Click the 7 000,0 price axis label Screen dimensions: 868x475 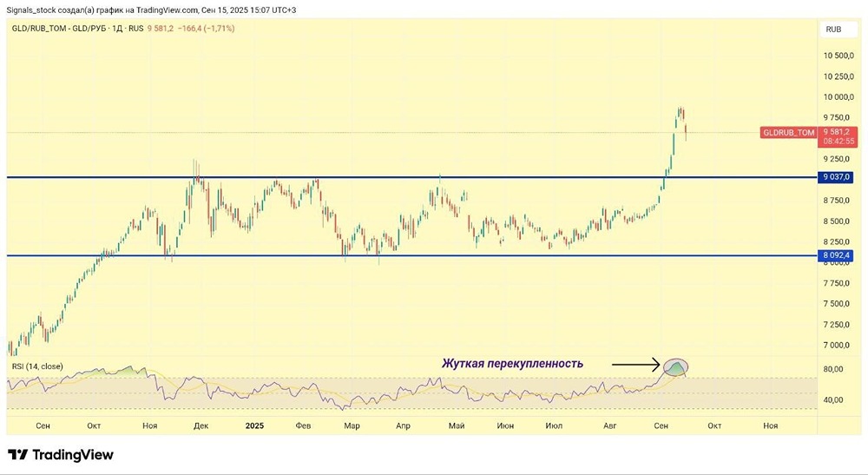836,346
